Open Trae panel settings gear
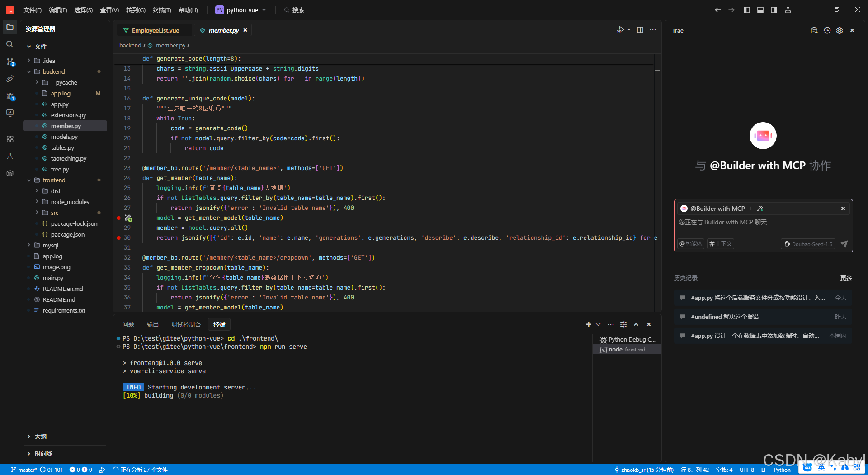The width and height of the screenshot is (868, 475). pyautogui.click(x=840, y=30)
